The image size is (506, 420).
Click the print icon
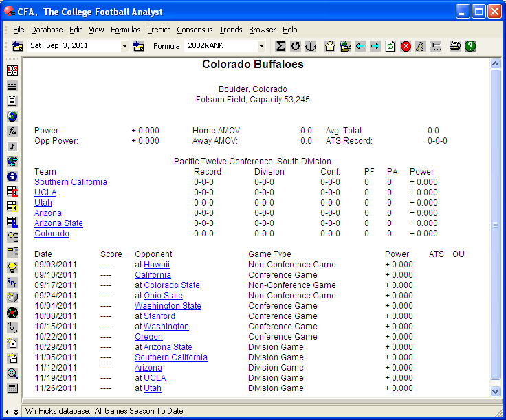[x=455, y=46]
